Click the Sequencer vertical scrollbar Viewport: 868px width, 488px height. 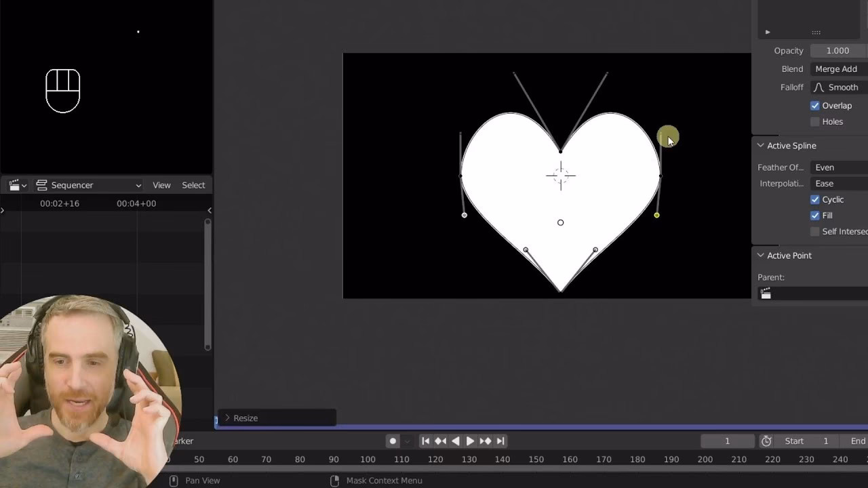[208, 283]
